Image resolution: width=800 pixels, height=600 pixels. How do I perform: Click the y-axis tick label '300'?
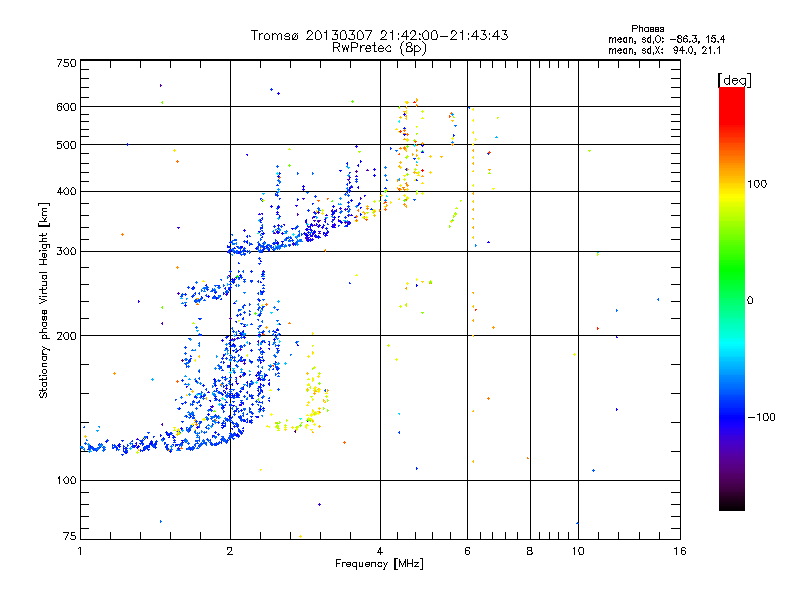[66, 252]
